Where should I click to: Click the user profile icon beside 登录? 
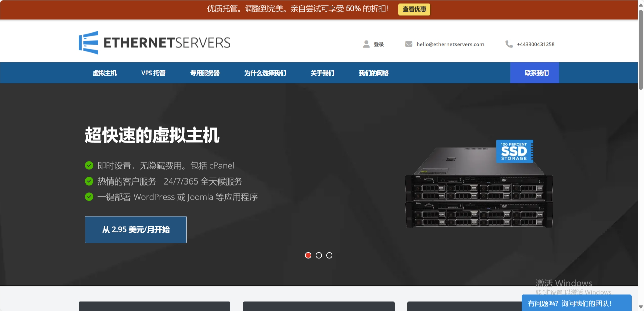pos(366,44)
